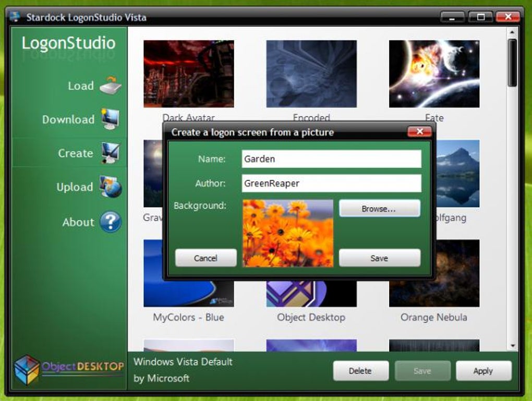This screenshot has width=532, height=401.
Task: Click the Windows Vista Default text
Action: (183, 362)
